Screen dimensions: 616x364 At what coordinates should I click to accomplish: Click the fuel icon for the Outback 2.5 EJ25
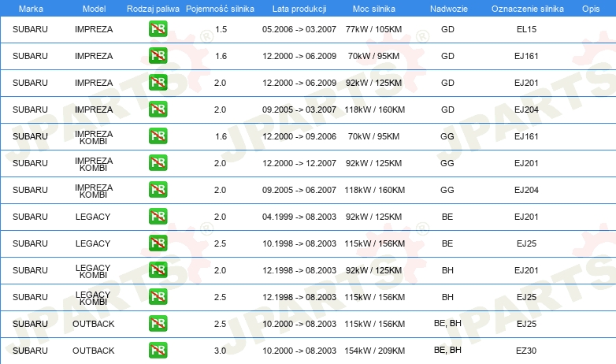158,323
